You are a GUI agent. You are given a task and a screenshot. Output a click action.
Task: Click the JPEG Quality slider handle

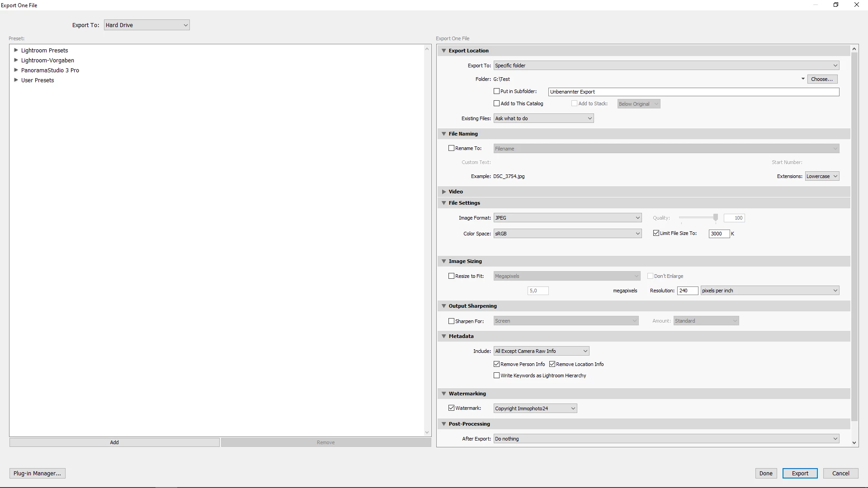tap(716, 218)
